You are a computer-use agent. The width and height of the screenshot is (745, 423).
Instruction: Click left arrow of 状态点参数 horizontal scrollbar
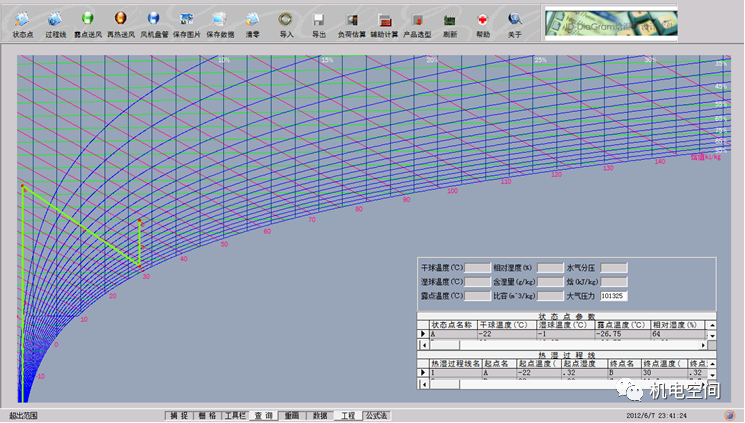(424, 345)
